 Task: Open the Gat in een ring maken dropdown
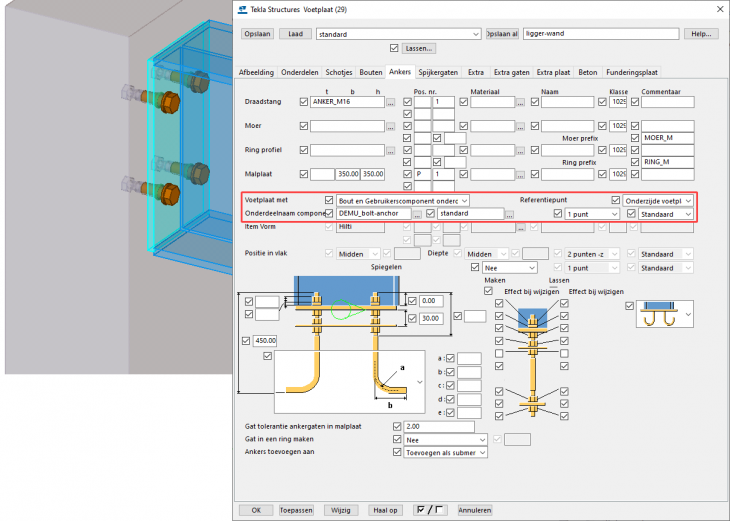[446, 440]
